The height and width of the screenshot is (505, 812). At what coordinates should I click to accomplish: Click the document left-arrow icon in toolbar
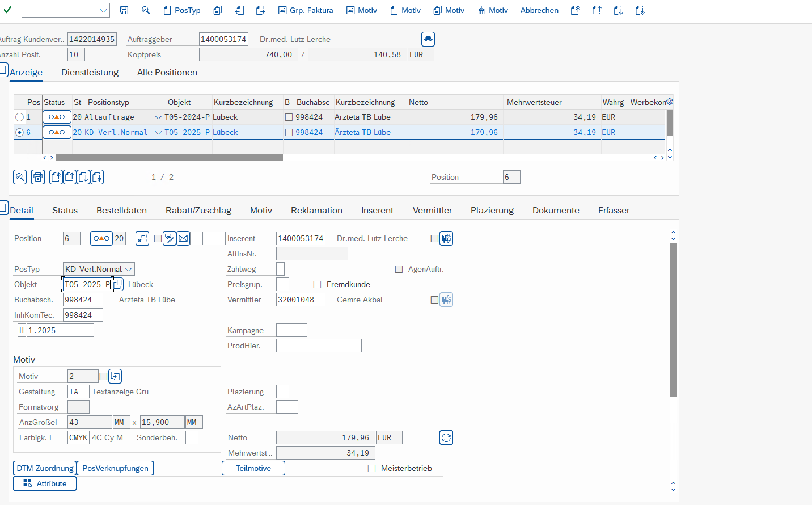point(239,10)
